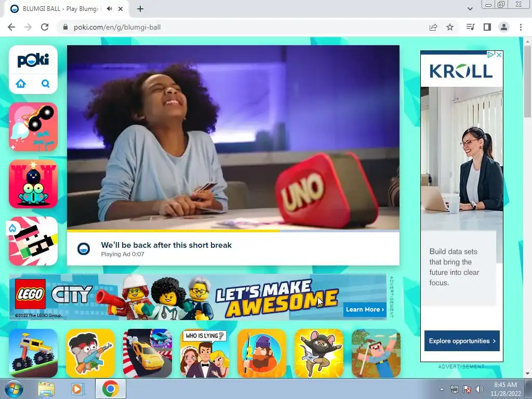Open the taskbar clock showing 8:45 AM
Image resolution: width=532 pixels, height=399 pixels.
click(x=505, y=389)
